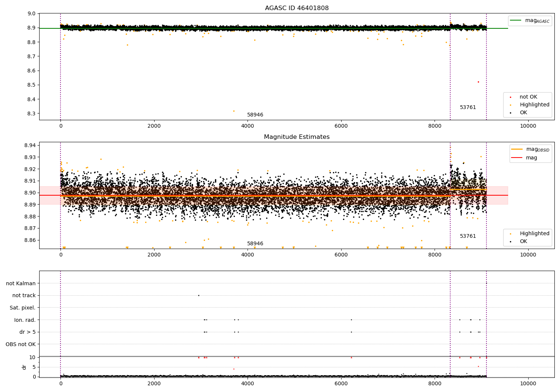This screenshot has height=392, width=560.
Task: Click x-axis tick '10000' of the bottom plot
Action: [x=528, y=383]
